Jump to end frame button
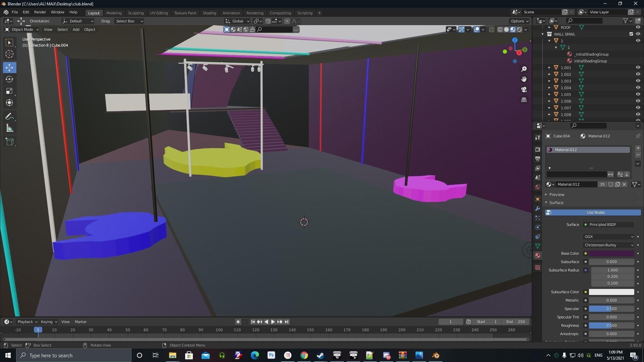This screenshot has height=362, width=644. pos(286,322)
